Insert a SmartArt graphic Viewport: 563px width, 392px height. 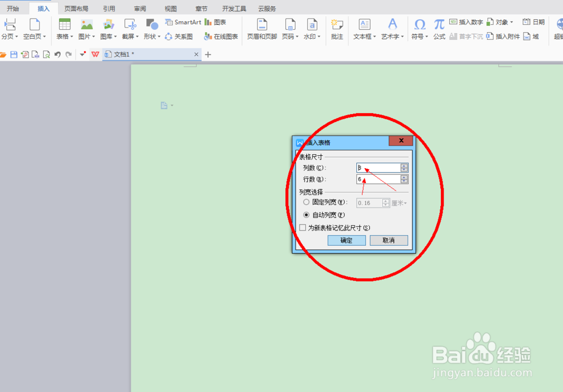[183, 22]
